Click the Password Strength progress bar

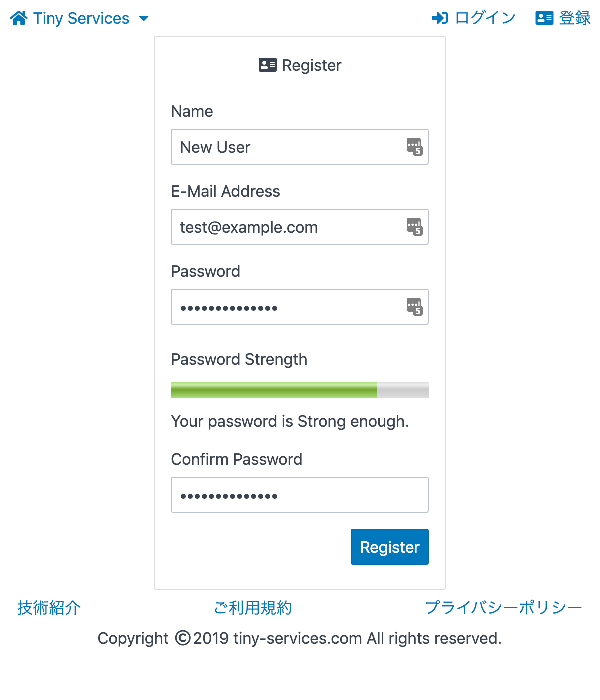300,389
